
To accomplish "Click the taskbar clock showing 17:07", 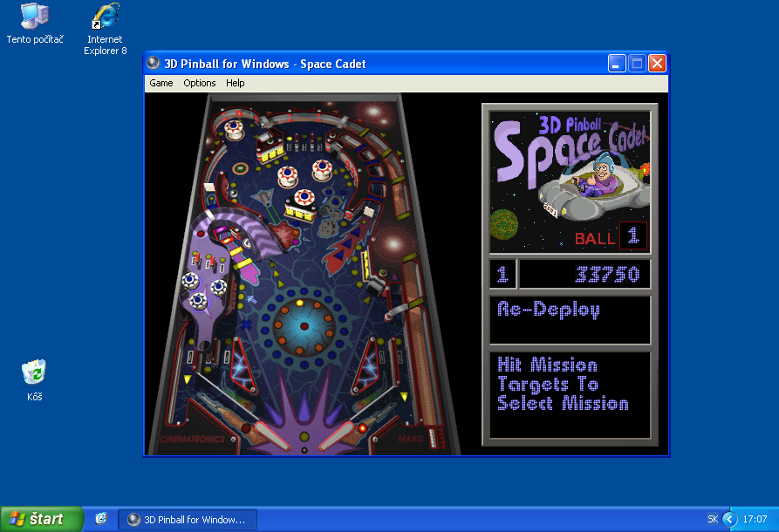I will 755,519.
